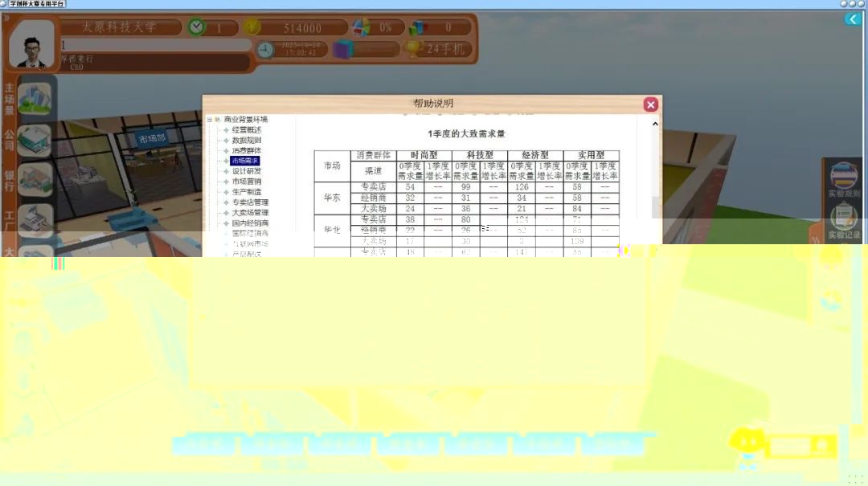The height and width of the screenshot is (486, 868).
Task: Click the 市场 header cell in table
Action: [x=332, y=165]
